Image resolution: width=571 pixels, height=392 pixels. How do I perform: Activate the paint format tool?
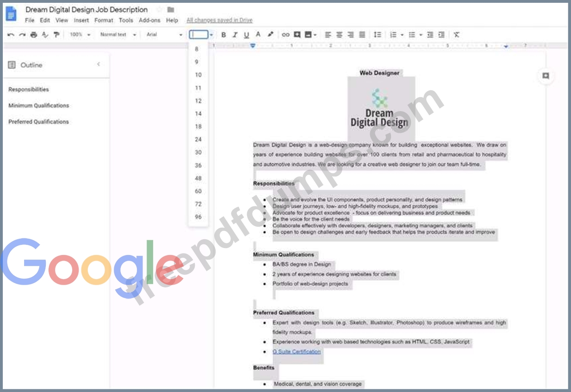pyautogui.click(x=56, y=35)
